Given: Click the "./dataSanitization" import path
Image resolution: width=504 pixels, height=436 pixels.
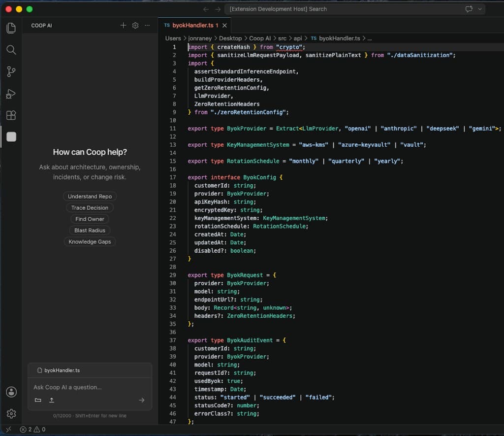Looking at the screenshot, I should point(420,55).
